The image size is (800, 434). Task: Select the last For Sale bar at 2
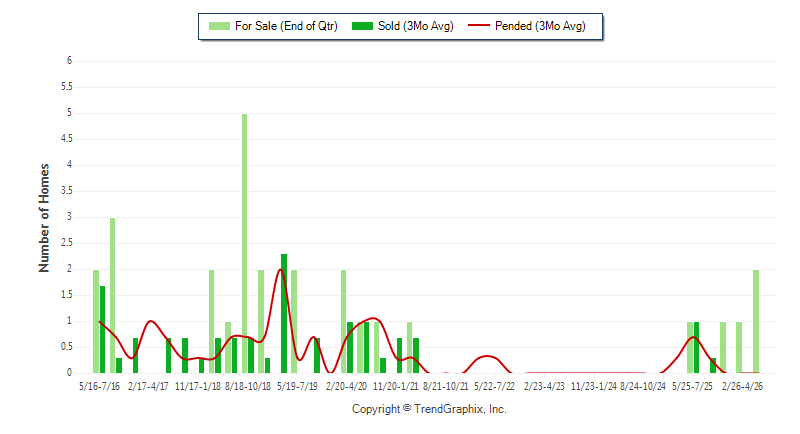pos(756,321)
